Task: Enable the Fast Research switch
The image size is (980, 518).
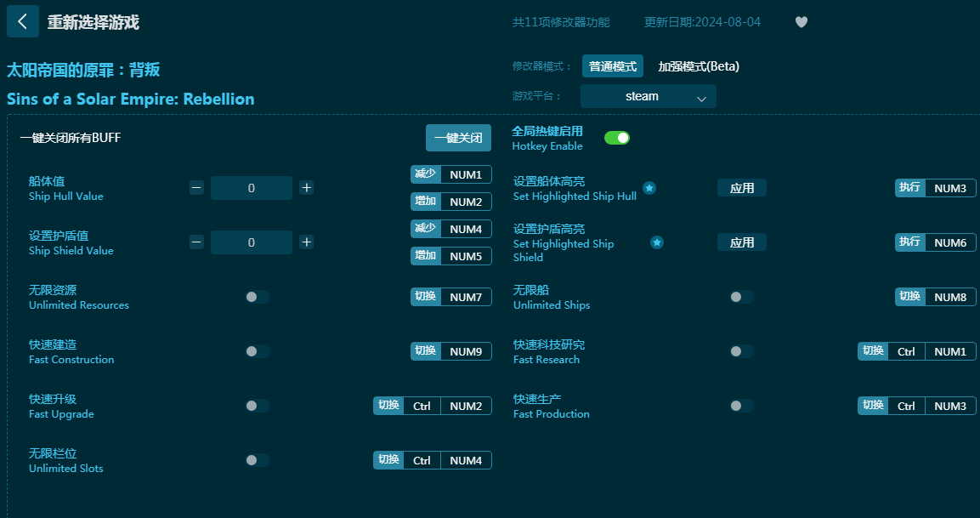Action: (742, 351)
